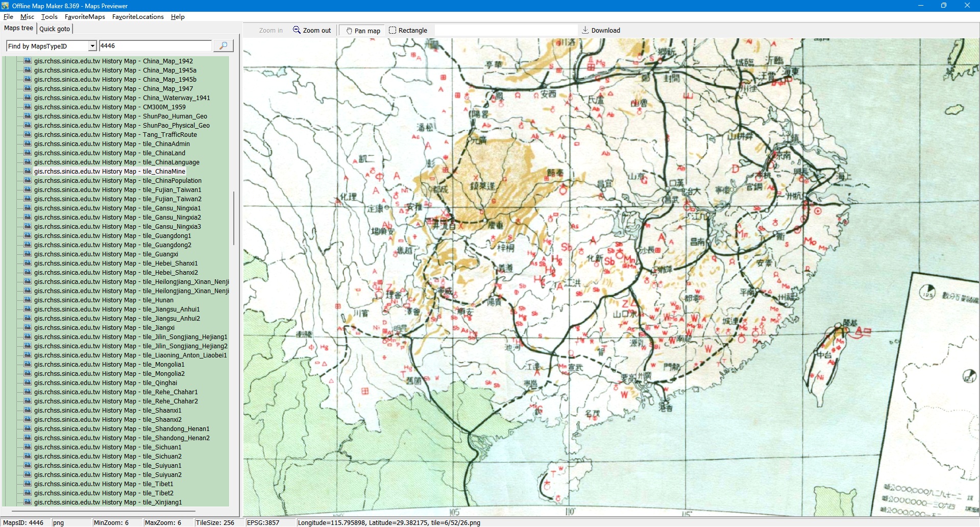The width and height of the screenshot is (980, 527).
Task: Open the FavoriteMaps menu
Action: [85, 17]
